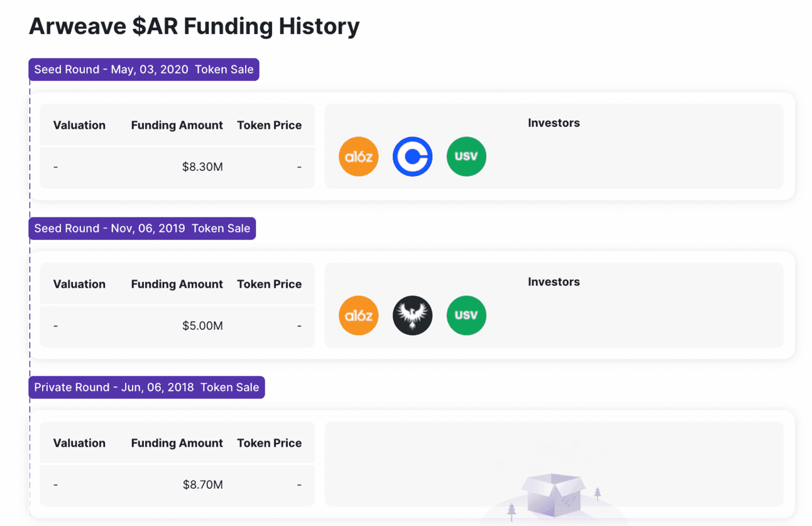
Task: Click Token Price header in Jun 2018 round
Action: pos(269,443)
